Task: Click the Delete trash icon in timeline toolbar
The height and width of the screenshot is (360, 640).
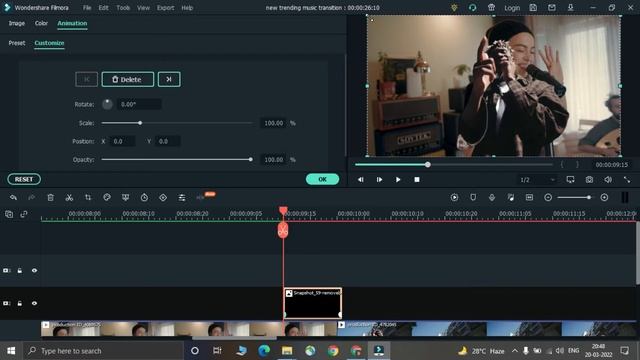Action: 51,198
